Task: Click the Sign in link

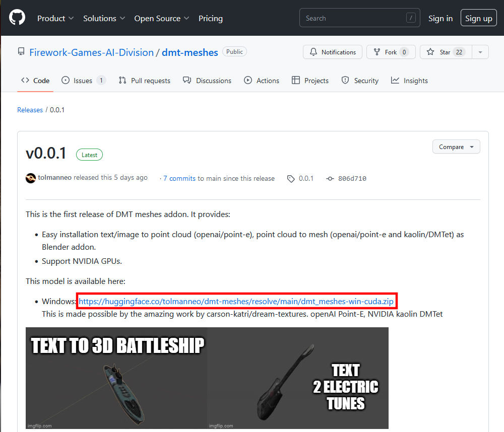Action: 440,18
